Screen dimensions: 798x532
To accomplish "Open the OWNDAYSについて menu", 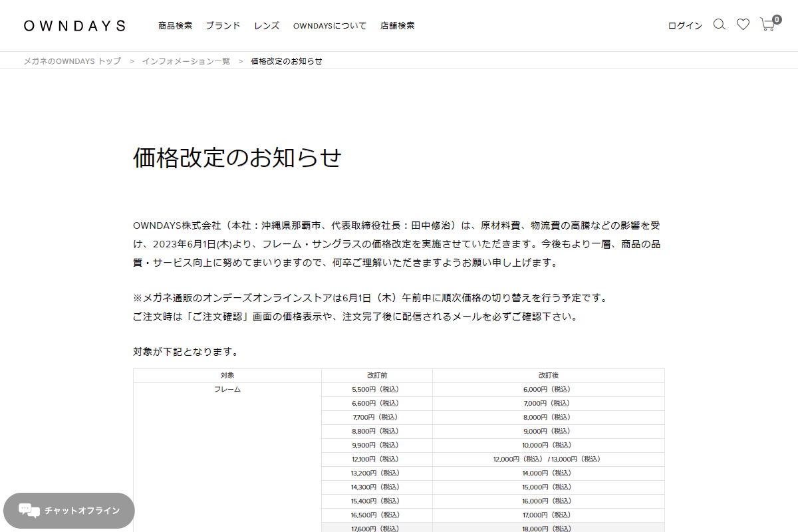I will point(330,25).
